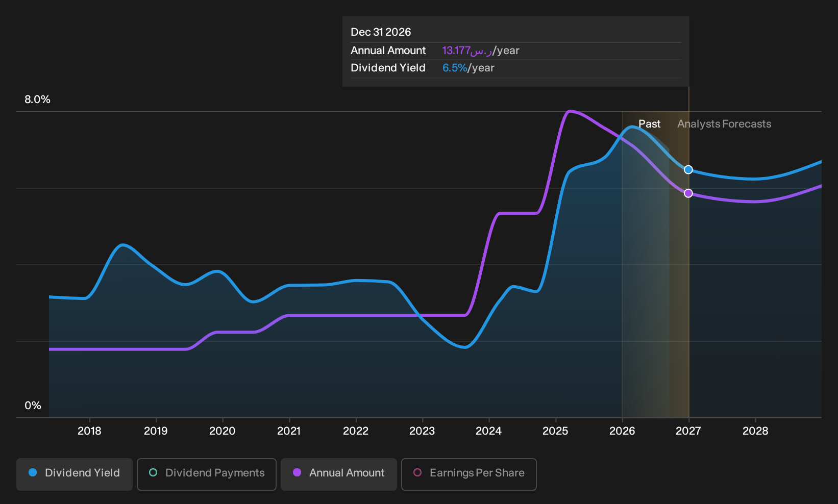This screenshot has height=504, width=838.
Task: Click the teal Dividend Payments legend circle
Action: pyautogui.click(x=153, y=473)
